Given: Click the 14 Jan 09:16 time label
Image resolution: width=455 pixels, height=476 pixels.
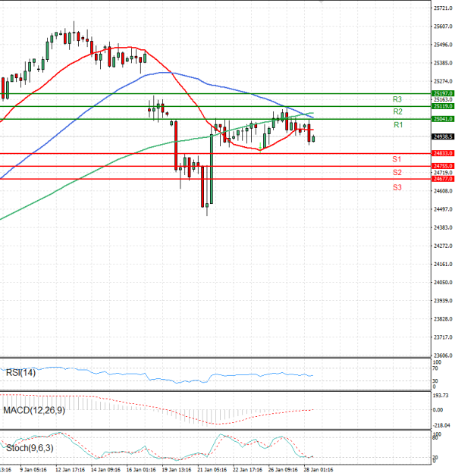Looking at the screenshot, I should point(105,470).
